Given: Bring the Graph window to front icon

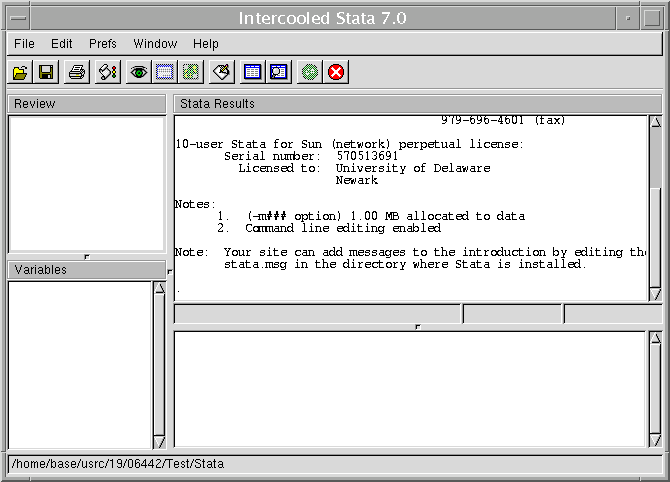Looking at the screenshot, I should [190, 72].
